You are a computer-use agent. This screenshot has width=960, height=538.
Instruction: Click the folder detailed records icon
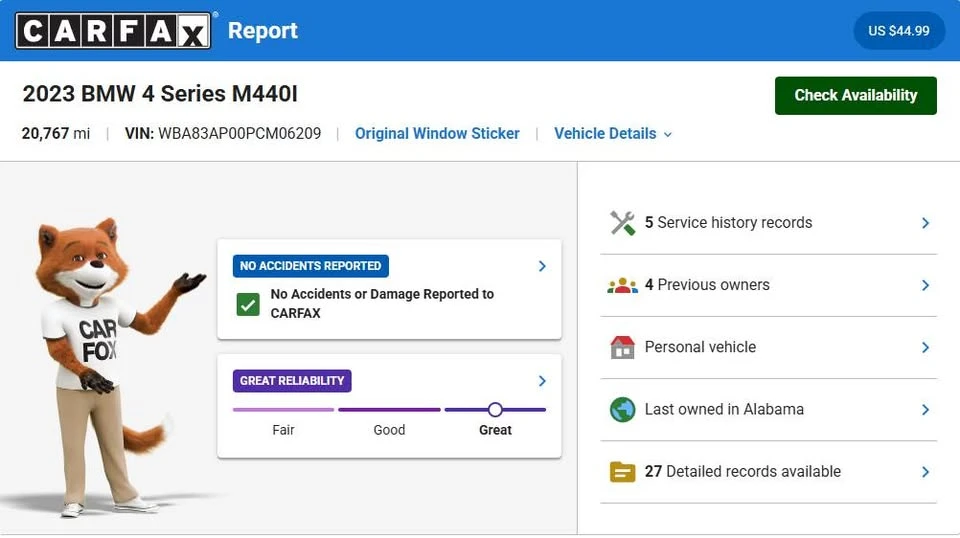(x=623, y=472)
